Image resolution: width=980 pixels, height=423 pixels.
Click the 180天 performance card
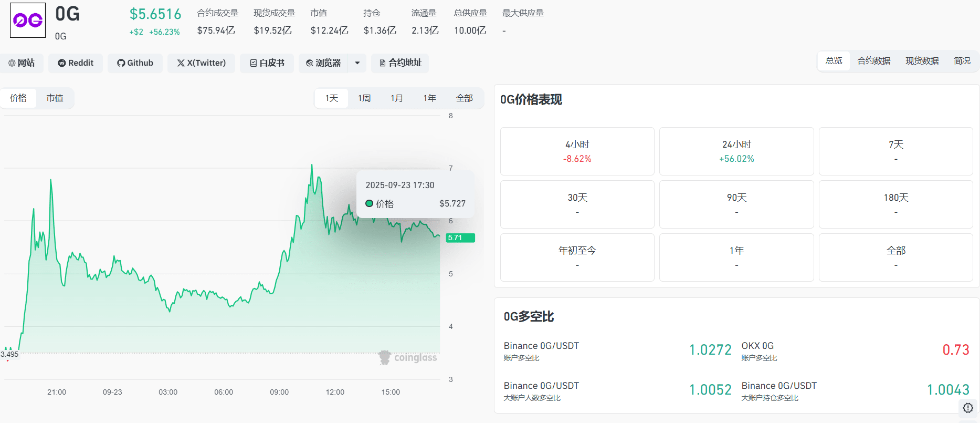tap(896, 204)
